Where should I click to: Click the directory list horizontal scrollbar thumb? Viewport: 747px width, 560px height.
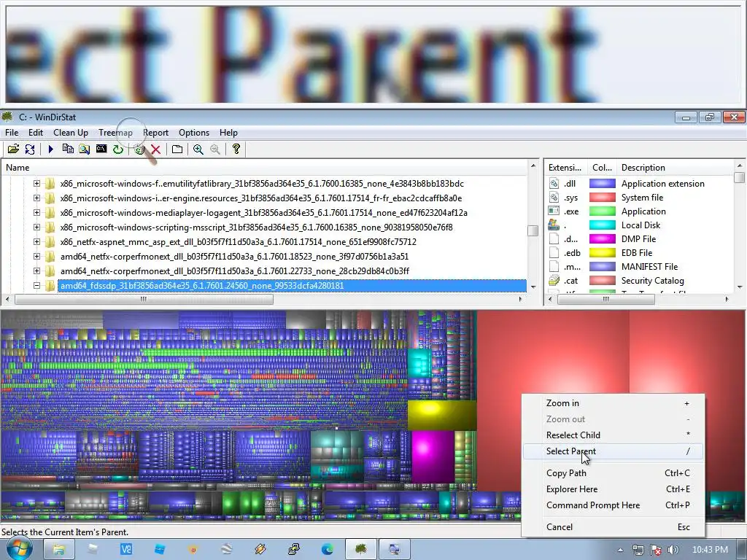click(144, 299)
